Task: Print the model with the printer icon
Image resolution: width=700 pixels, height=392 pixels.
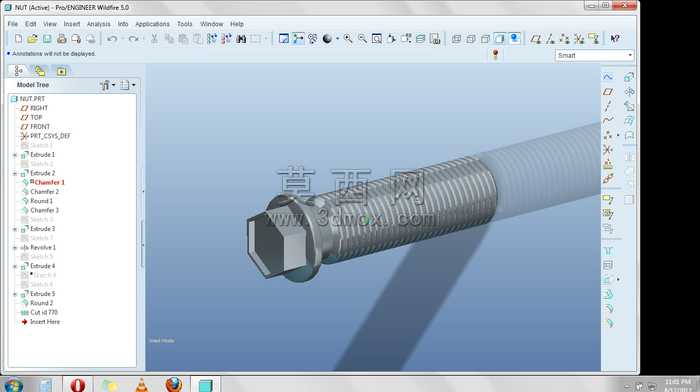Action: 62,39
